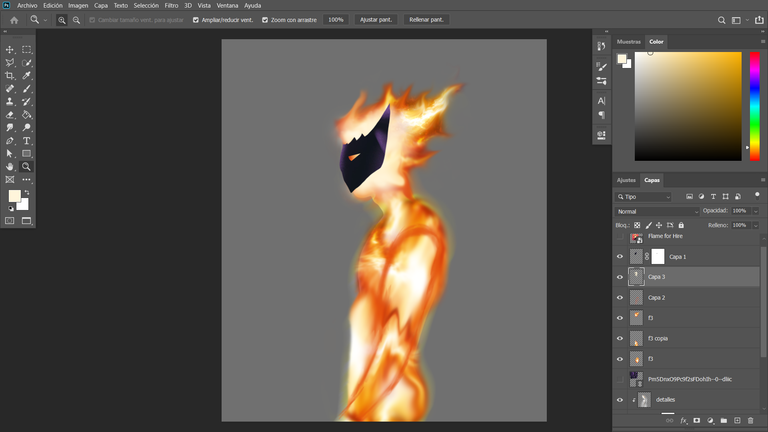768x432 pixels.
Task: Select the Eraser tool
Action: 10,115
